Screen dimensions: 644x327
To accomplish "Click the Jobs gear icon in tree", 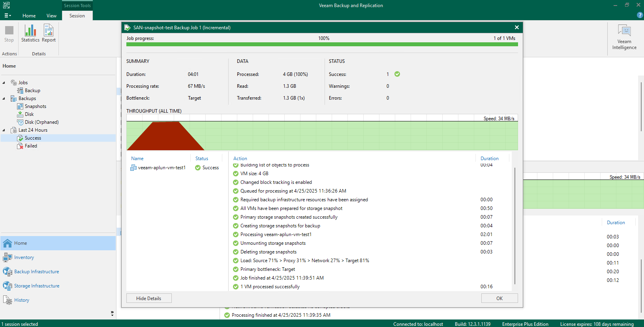I will pos(14,83).
